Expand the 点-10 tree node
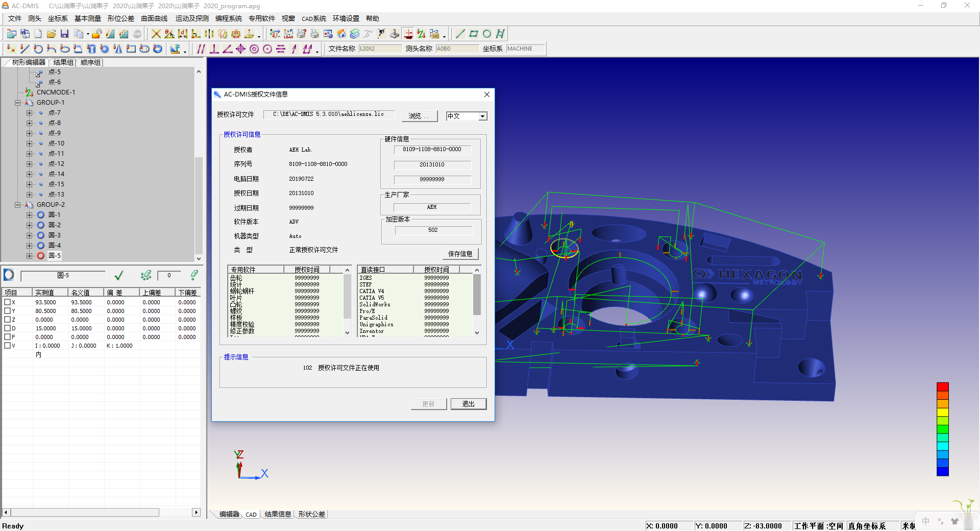 tap(29, 143)
